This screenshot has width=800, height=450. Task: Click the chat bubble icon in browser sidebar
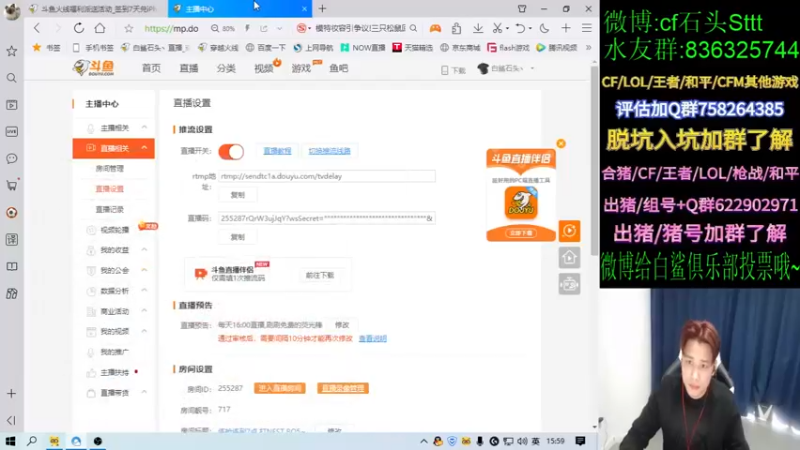(12, 159)
